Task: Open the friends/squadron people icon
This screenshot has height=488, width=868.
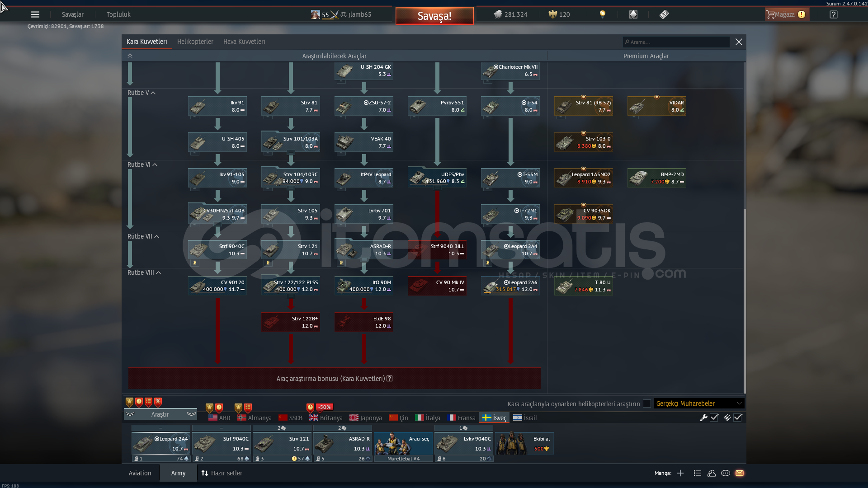Action: pos(712,473)
